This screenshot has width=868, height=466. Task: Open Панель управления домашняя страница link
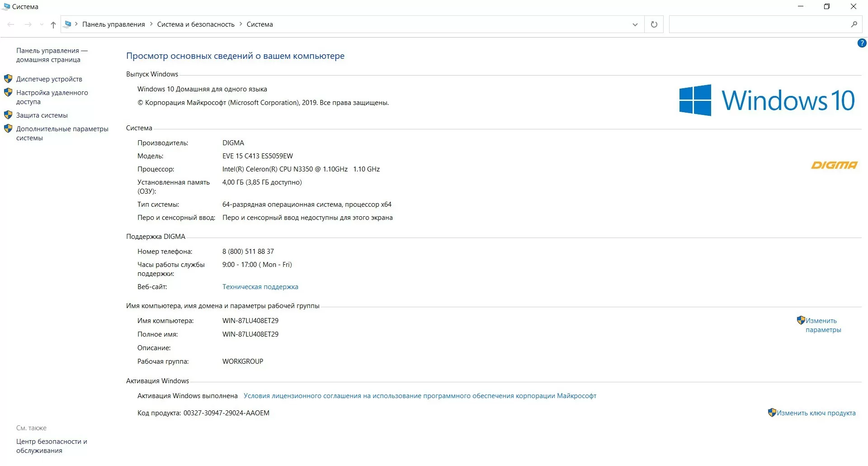[52, 55]
